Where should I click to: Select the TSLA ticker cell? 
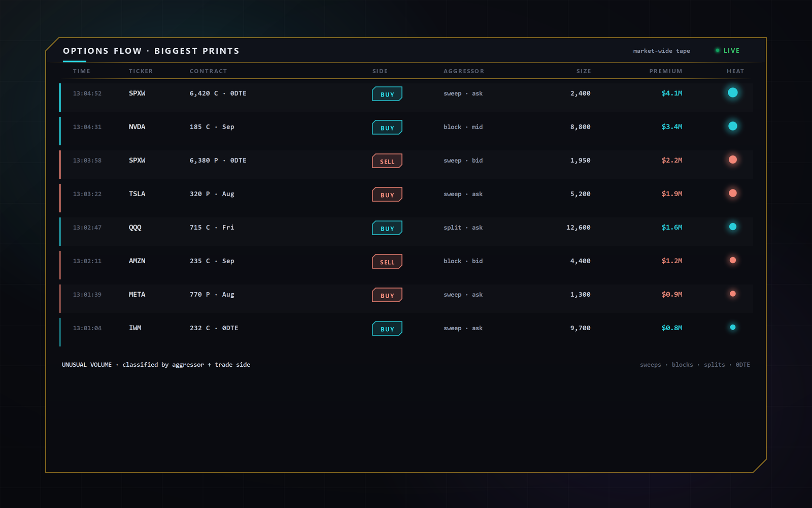[137, 194]
